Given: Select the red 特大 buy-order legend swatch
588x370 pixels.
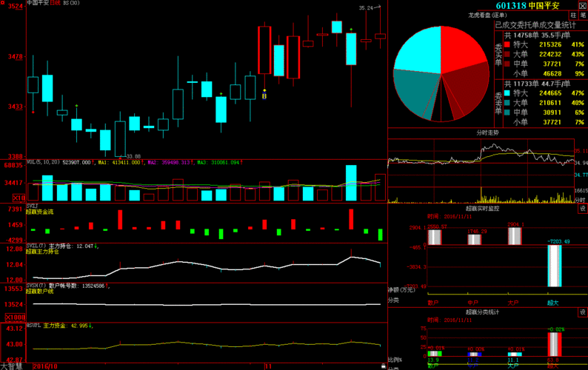Looking at the screenshot, I should 507,44.
